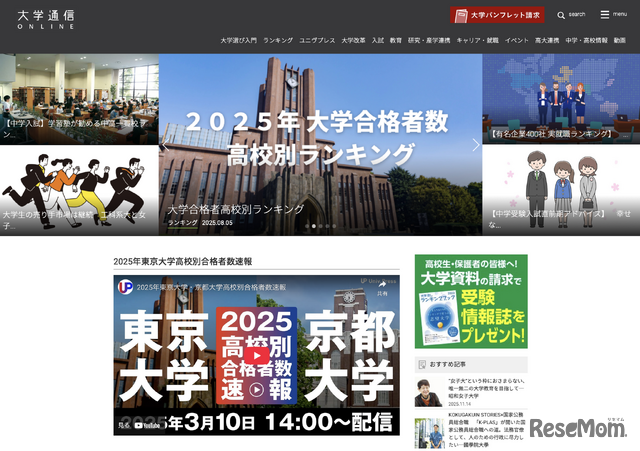Select 教育 in navigation bar
Screen dimensions: 640x451
[x=396, y=40]
